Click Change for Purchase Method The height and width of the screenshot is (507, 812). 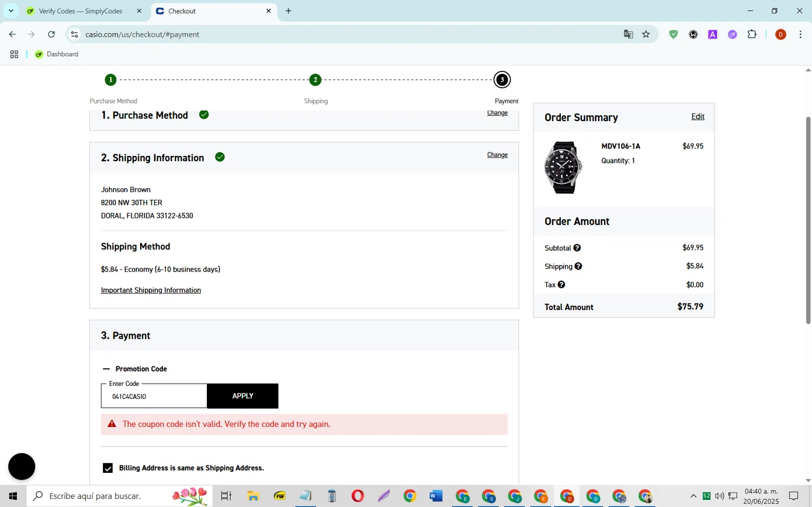(x=497, y=113)
